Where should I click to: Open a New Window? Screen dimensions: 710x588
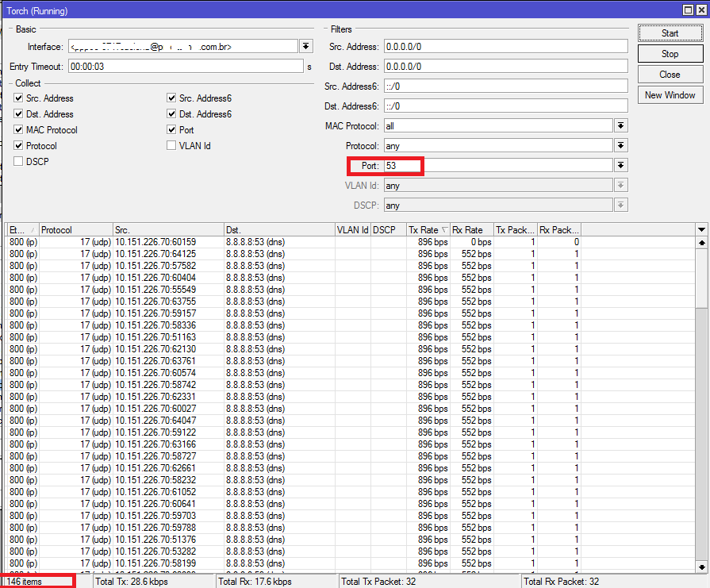(670, 95)
